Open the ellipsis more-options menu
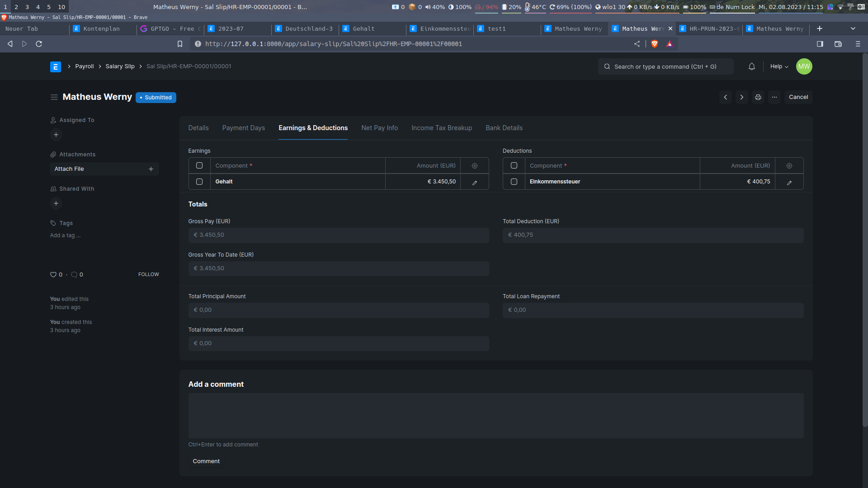This screenshot has height=488, width=868. [774, 97]
